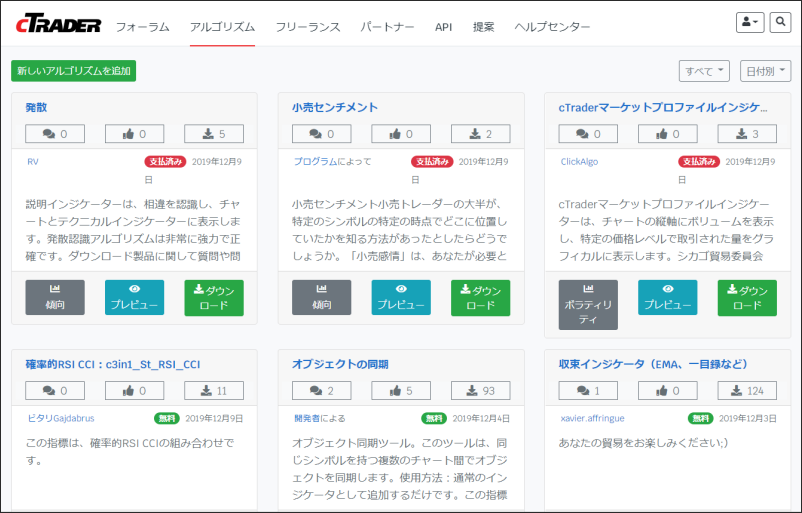The height and width of the screenshot is (513, 802).
Task: Open the user account menu icon
Action: pyautogui.click(x=748, y=21)
